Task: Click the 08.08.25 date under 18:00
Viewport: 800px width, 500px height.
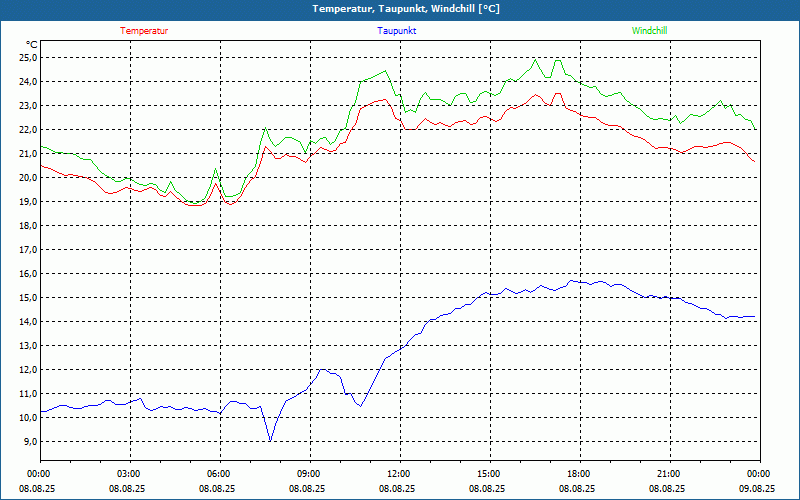Action: [x=577, y=488]
